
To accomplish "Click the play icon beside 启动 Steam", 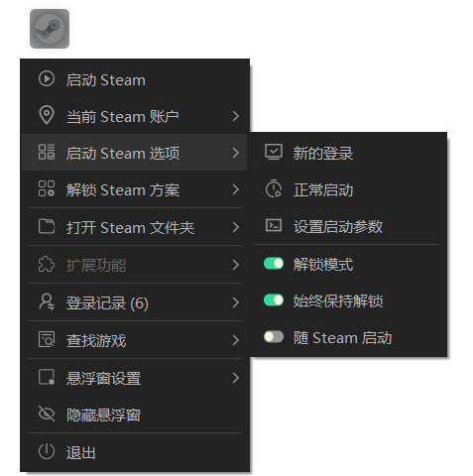I will pyautogui.click(x=47, y=79).
